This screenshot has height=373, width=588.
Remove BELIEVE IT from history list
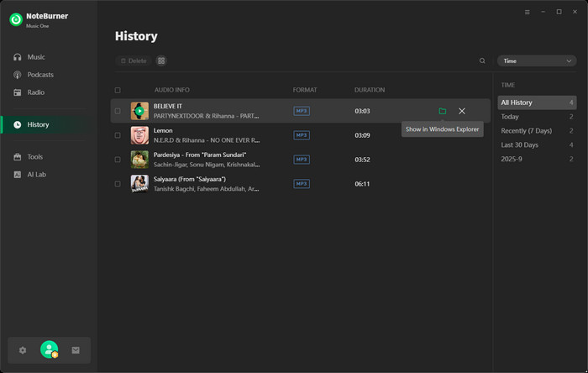(462, 111)
